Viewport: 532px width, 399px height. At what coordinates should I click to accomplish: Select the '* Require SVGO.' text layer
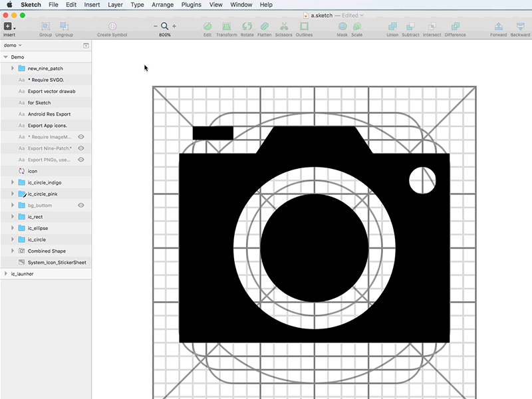coord(46,80)
